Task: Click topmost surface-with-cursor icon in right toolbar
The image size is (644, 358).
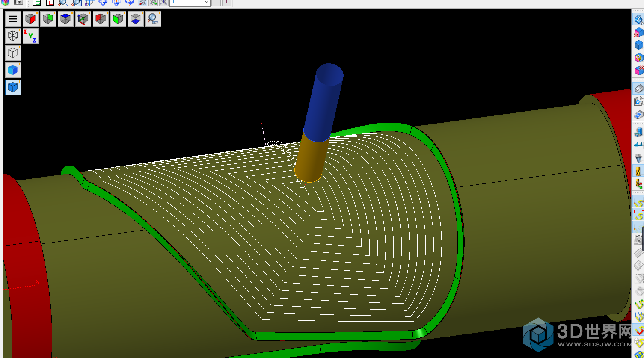Action: pyautogui.click(x=638, y=19)
